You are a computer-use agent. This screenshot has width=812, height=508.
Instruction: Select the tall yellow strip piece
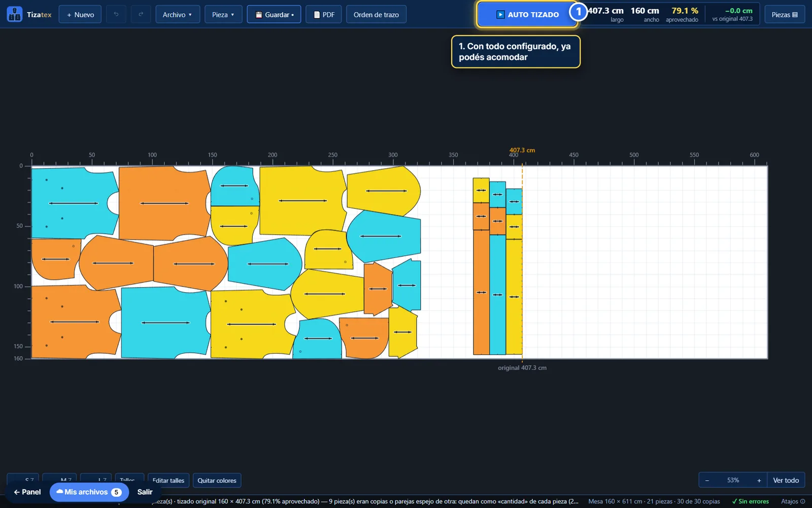[x=514, y=297]
